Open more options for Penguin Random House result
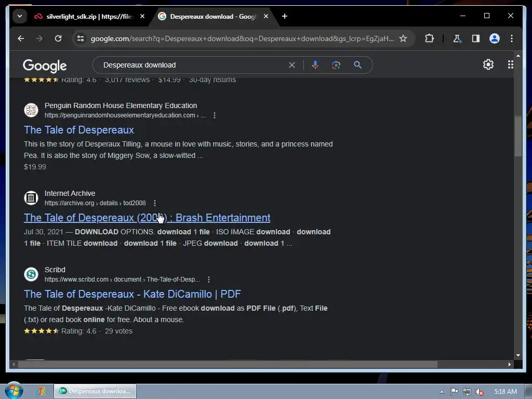 click(x=215, y=115)
